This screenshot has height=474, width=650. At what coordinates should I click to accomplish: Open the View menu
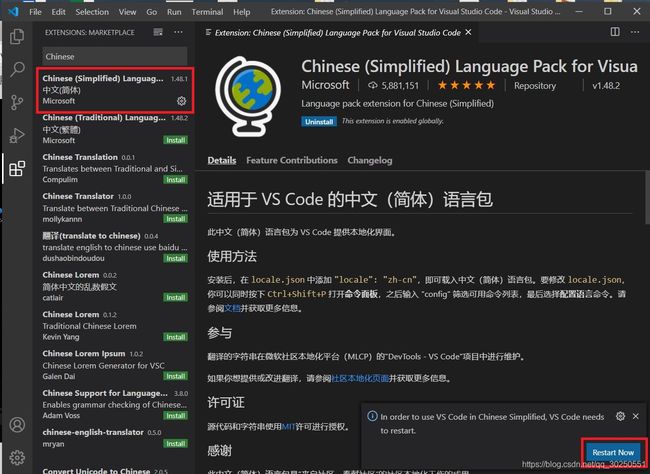[x=127, y=12]
